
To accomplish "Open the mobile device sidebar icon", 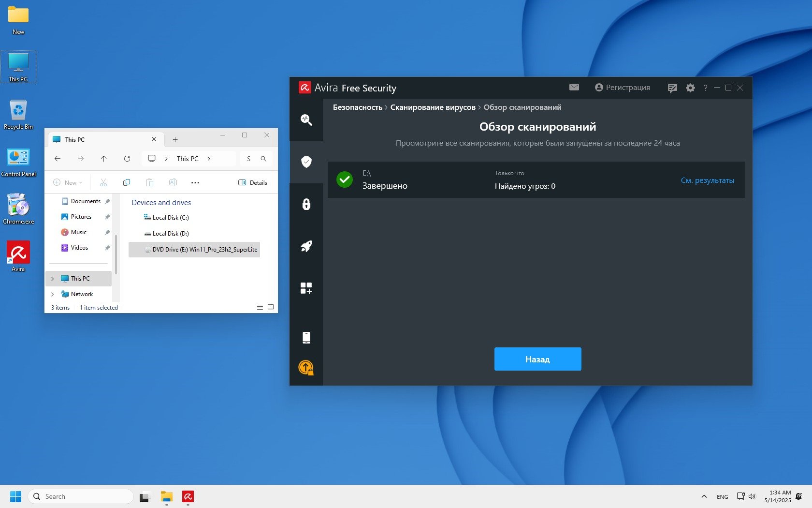I will [306, 337].
